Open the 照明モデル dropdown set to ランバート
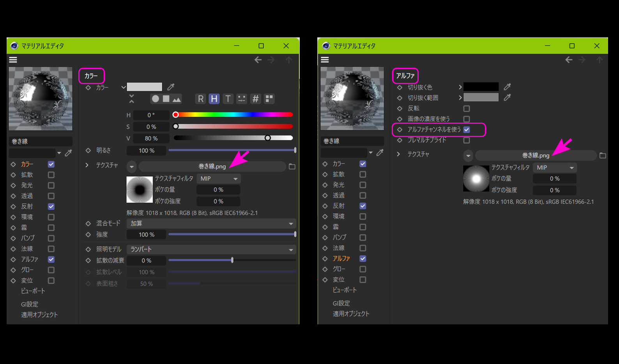Screen dimensions: 619x364 click(x=211, y=250)
